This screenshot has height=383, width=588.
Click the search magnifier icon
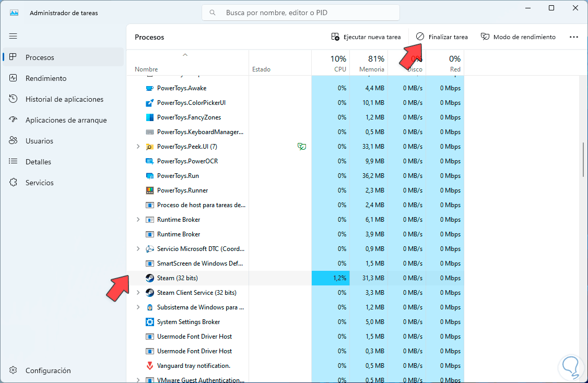(x=213, y=13)
